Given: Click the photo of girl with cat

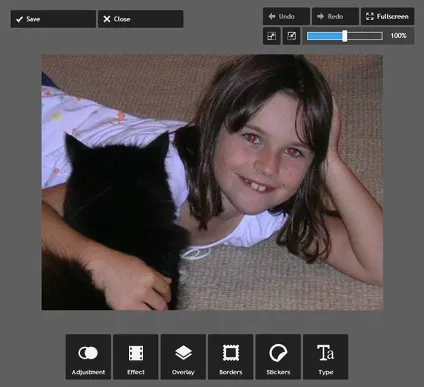Looking at the screenshot, I should 212,182.
